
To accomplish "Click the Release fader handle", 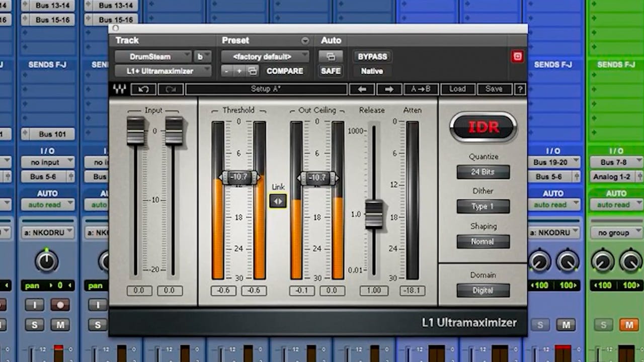I will point(373,213).
